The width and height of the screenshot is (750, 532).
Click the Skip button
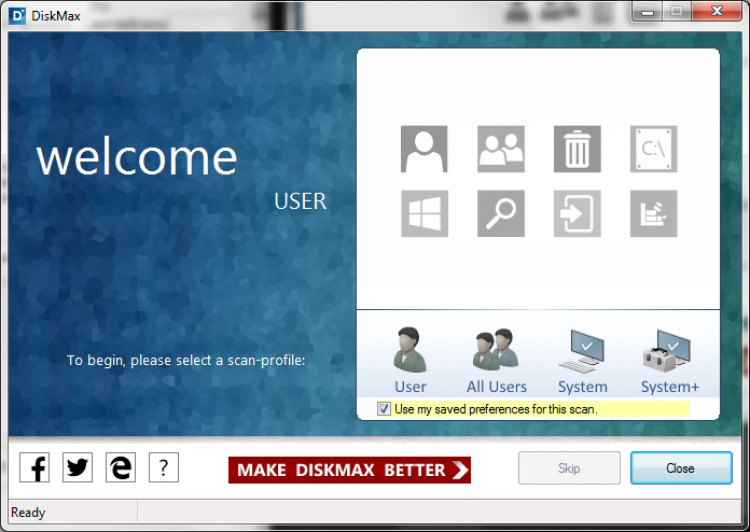(x=569, y=468)
